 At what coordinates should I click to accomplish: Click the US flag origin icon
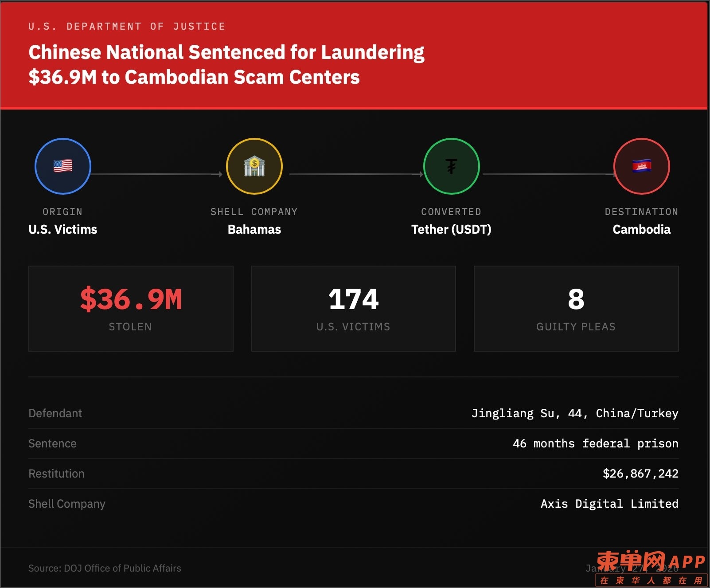62,166
